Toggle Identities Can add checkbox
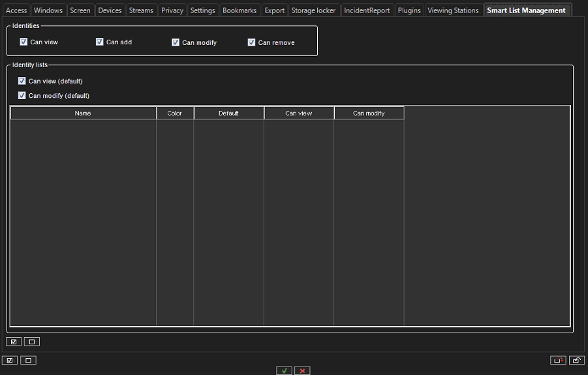Screen dimensions: 588x375 click(99, 42)
